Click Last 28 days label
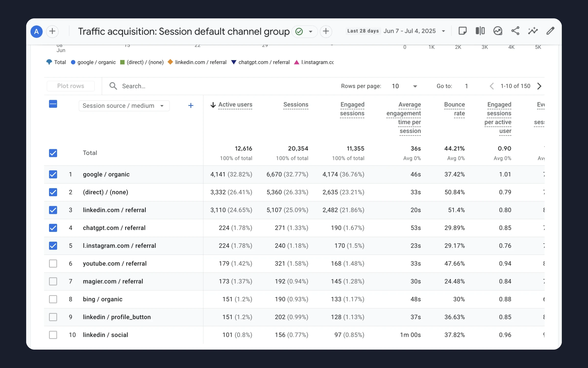 [363, 31]
